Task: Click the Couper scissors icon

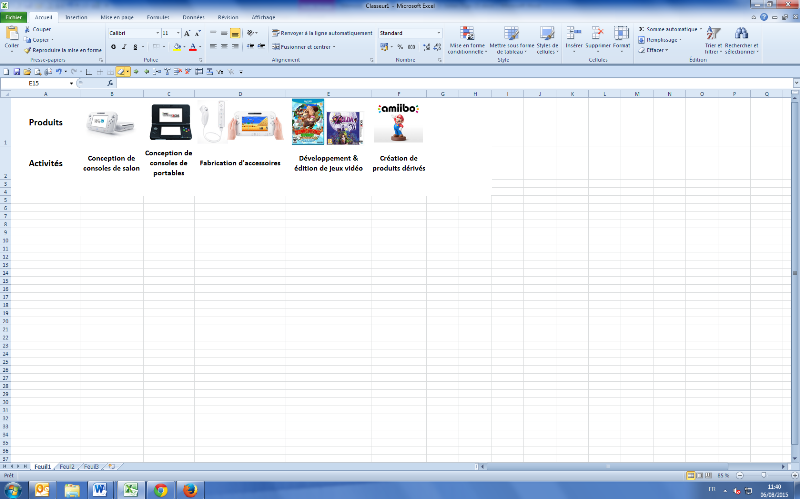Action: [x=27, y=30]
